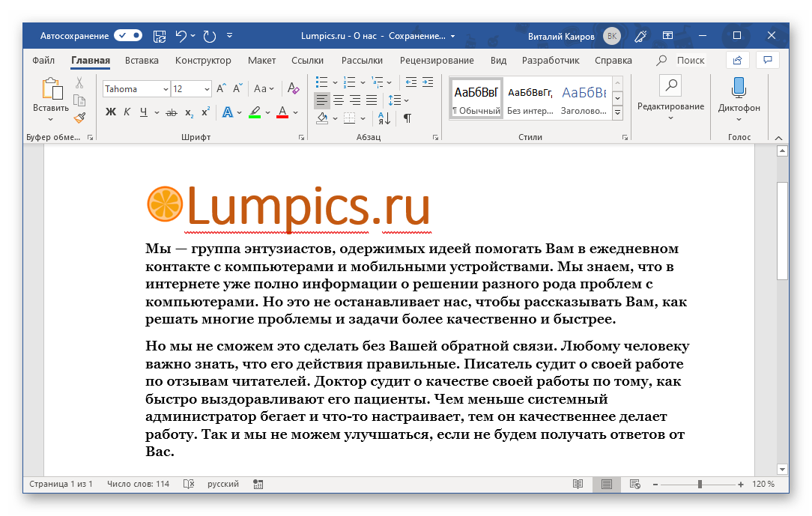Center align the text
Viewport: 812px width, 516px height.
(339, 100)
